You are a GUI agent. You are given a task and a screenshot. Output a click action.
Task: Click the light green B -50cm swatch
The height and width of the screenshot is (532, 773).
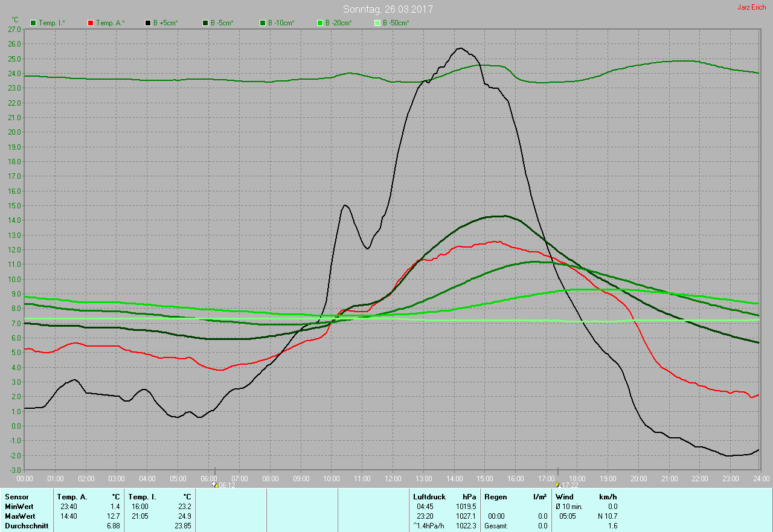tap(377, 23)
